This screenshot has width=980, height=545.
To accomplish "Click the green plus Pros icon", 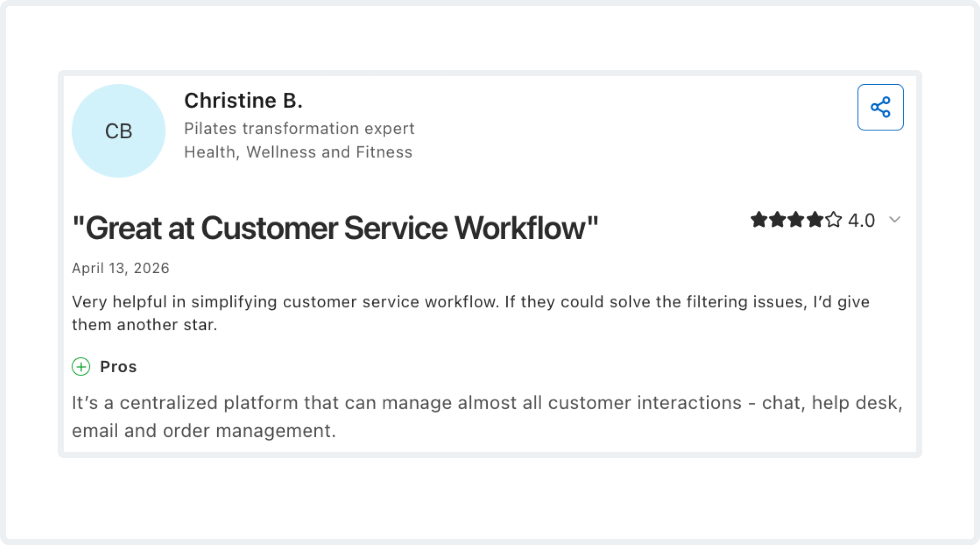I will pyautogui.click(x=81, y=367).
